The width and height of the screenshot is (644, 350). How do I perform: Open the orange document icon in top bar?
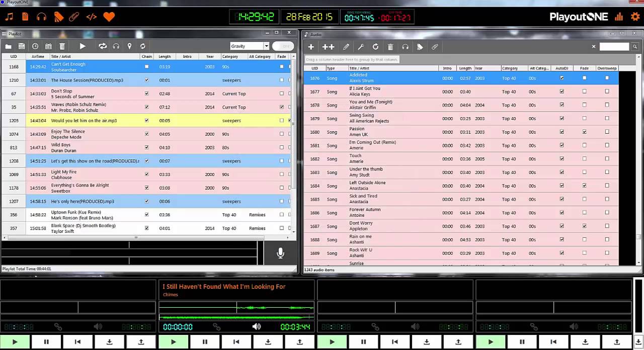tap(25, 17)
